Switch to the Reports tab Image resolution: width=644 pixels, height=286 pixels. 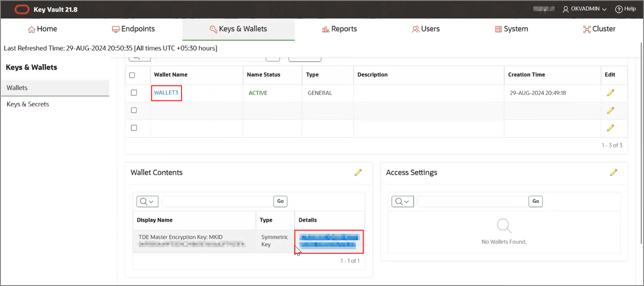(x=339, y=29)
